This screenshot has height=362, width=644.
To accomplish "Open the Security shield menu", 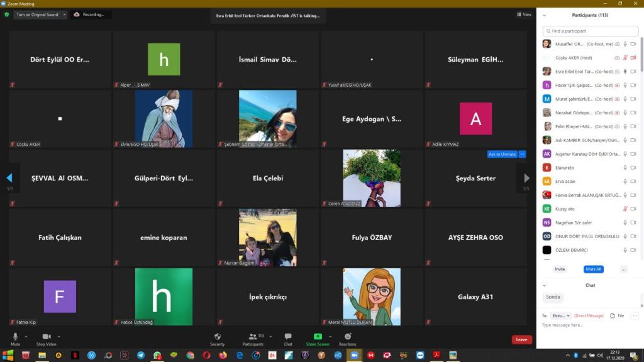I will pyautogui.click(x=218, y=337).
